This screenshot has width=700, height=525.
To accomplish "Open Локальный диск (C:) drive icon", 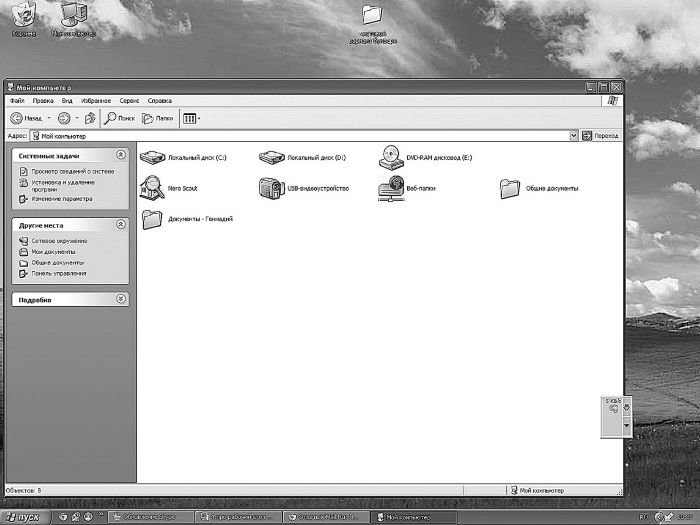I will click(153, 158).
